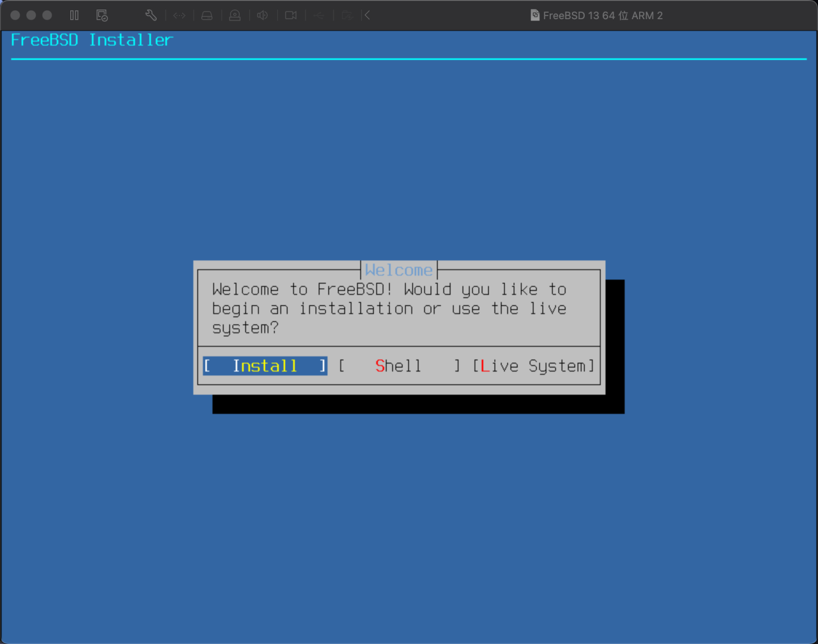Viewport: 818px width, 644px height.
Task: Maximize the virtual machine window
Action: coord(47,15)
